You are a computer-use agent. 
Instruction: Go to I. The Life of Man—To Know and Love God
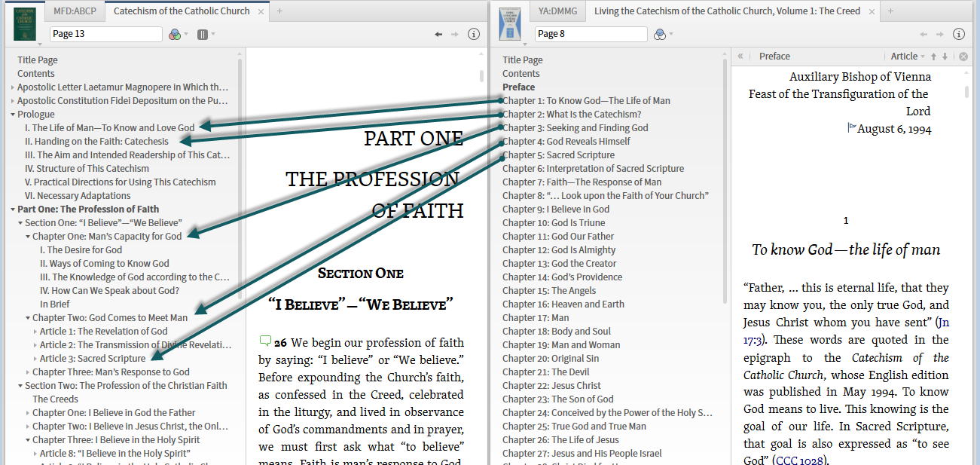click(x=110, y=128)
